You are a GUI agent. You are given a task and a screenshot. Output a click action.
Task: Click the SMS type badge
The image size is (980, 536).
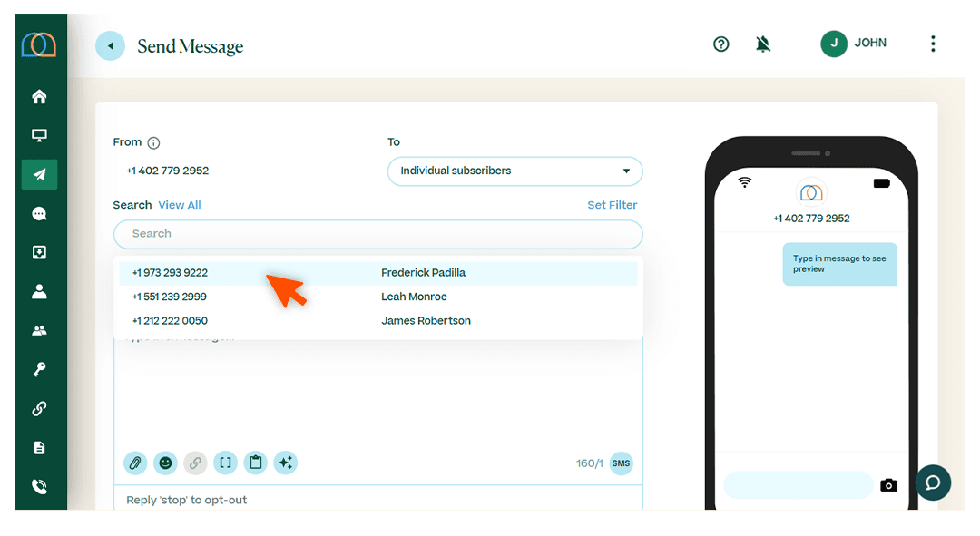(x=622, y=463)
